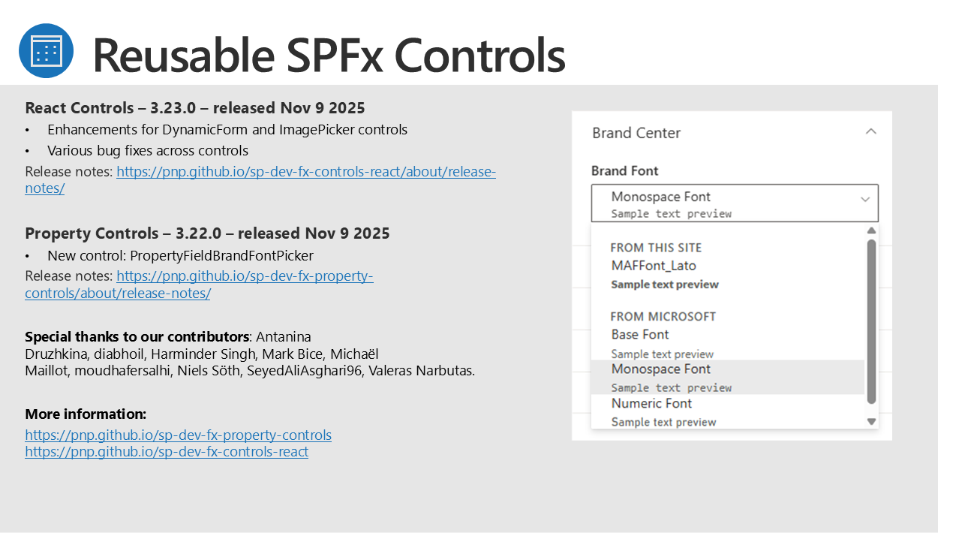Collapse the Brand Center section chevron

[870, 132]
